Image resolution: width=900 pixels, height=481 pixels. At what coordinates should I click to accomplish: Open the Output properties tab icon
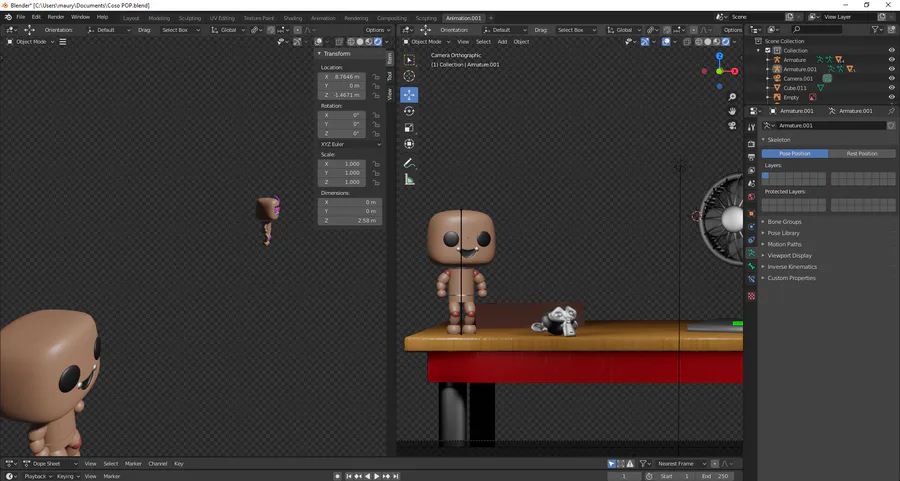[x=751, y=157]
